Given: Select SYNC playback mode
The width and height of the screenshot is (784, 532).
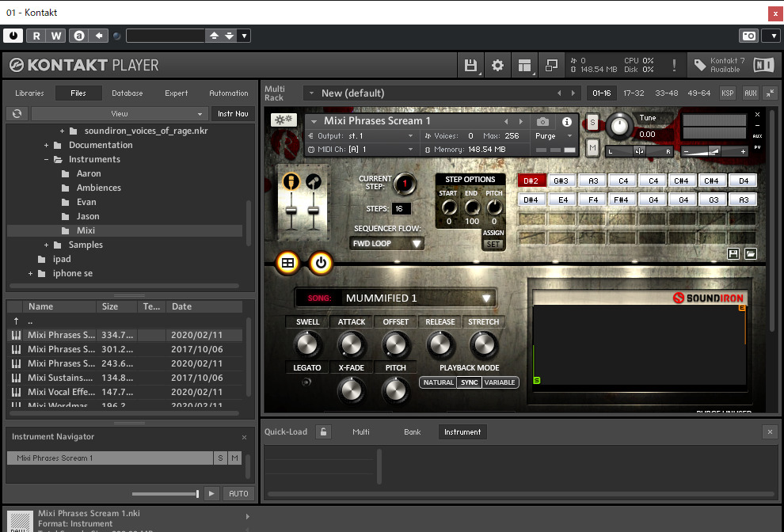Looking at the screenshot, I should (x=469, y=382).
